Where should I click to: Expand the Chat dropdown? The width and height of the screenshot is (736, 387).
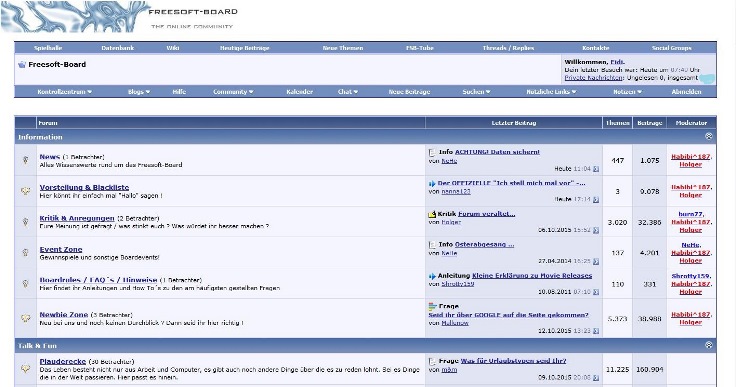point(347,92)
